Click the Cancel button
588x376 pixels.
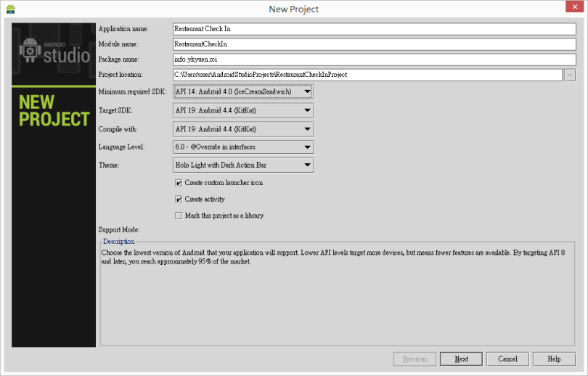pyautogui.click(x=507, y=359)
